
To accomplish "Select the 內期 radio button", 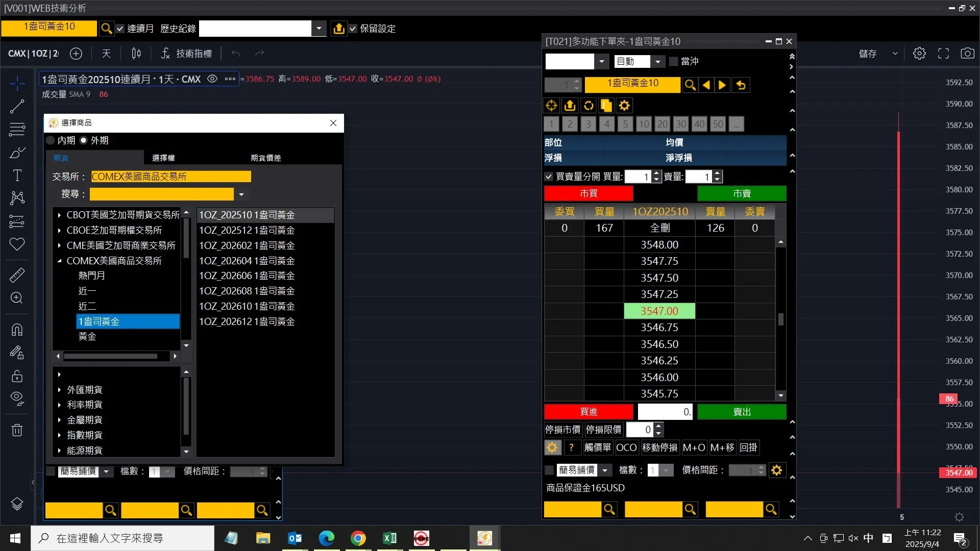I will click(x=51, y=140).
